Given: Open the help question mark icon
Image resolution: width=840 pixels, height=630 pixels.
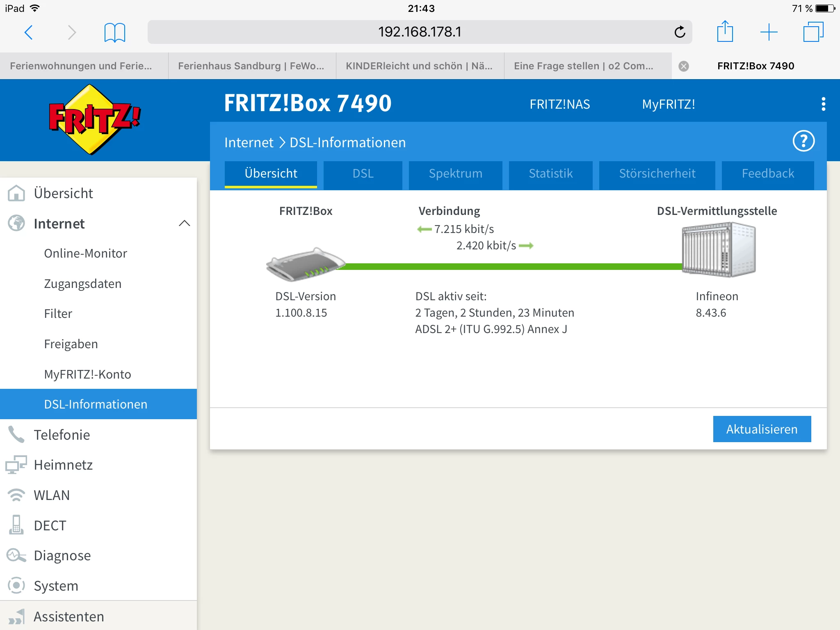Looking at the screenshot, I should (803, 142).
